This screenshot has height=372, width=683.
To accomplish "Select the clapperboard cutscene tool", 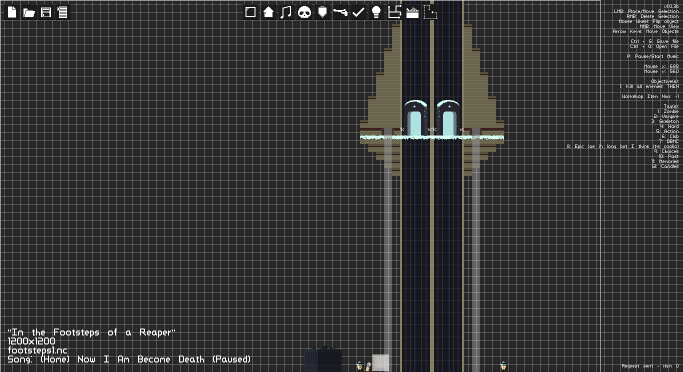I will (412, 13).
